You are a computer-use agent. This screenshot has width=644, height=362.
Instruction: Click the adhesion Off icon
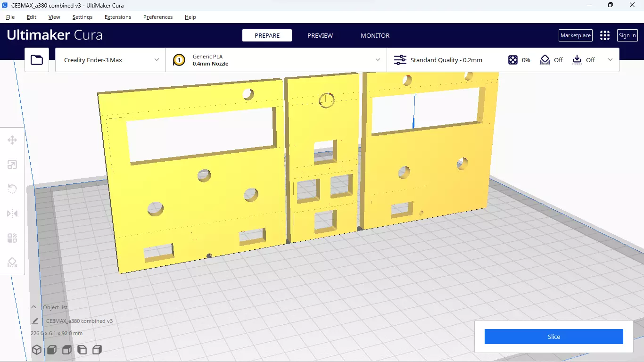tap(577, 60)
